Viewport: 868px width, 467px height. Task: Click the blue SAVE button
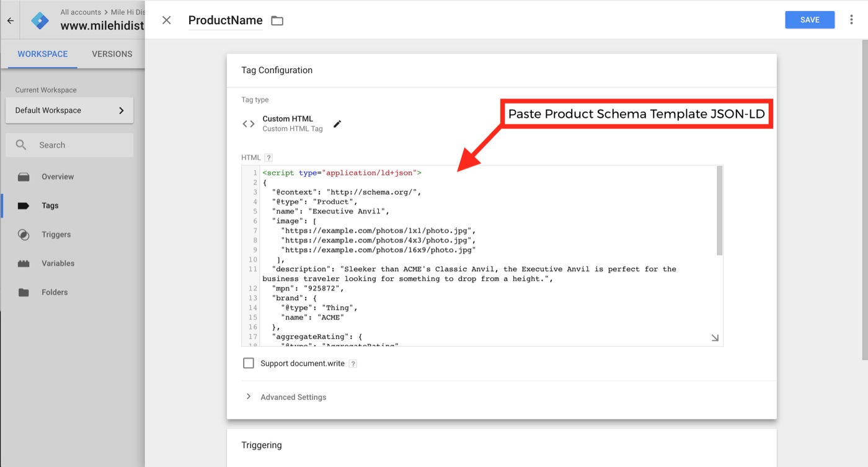[810, 20]
